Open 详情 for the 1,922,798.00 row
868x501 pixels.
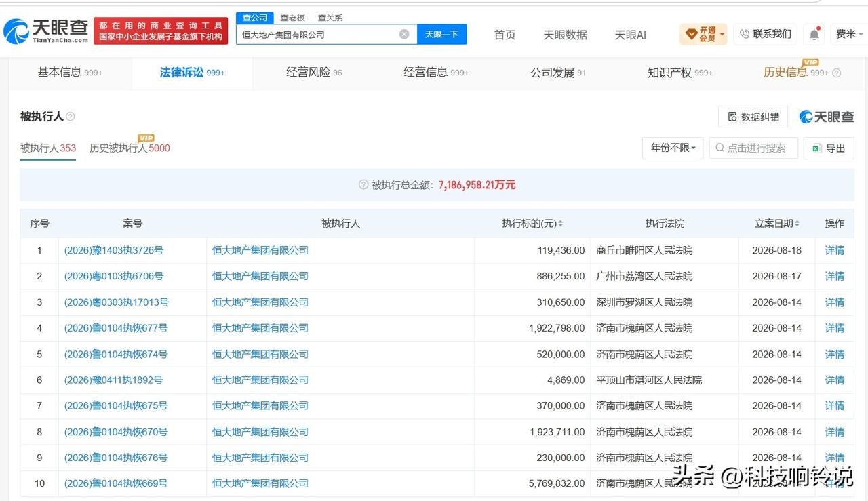pos(835,328)
